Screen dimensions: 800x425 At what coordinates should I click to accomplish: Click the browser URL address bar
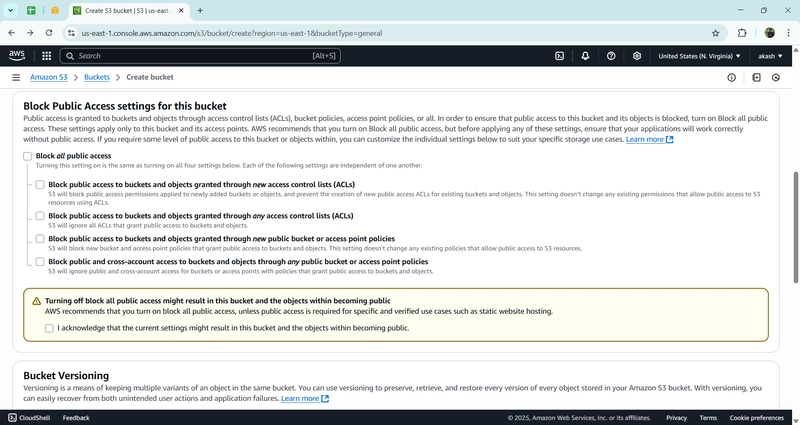pyautogui.click(x=393, y=33)
